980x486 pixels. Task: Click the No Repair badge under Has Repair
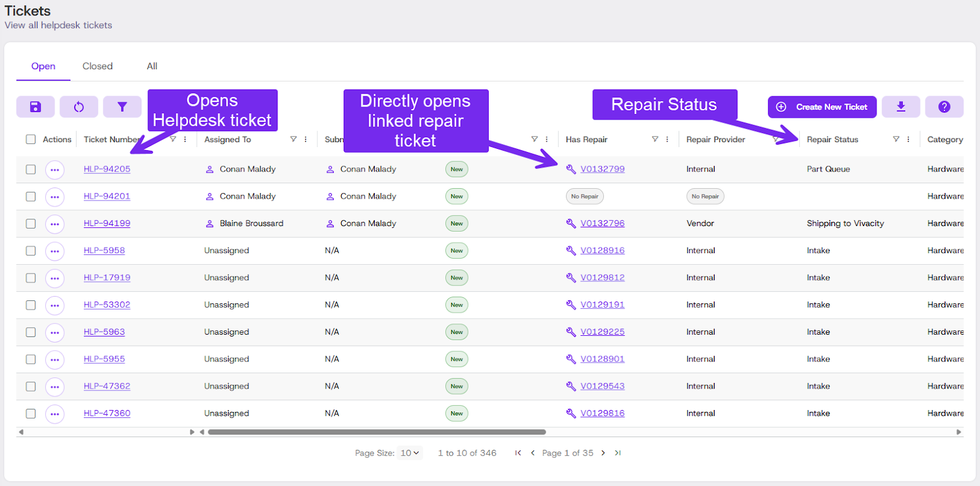(584, 196)
